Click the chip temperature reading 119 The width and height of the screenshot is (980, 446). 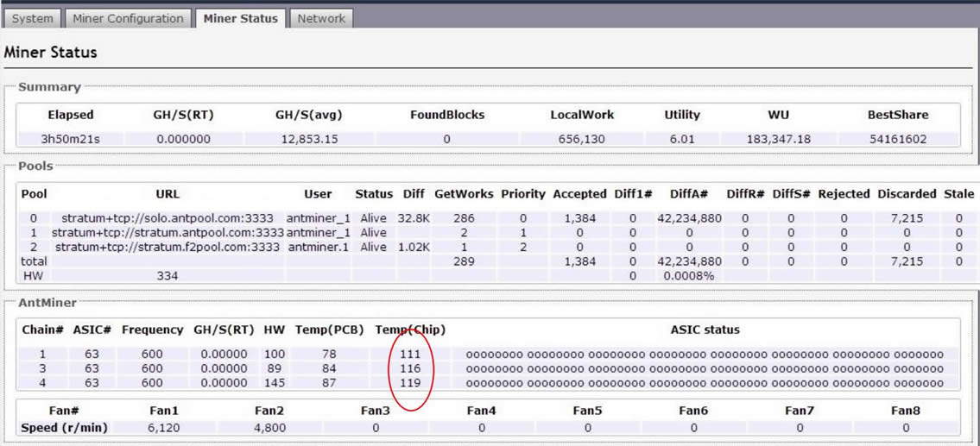410,383
